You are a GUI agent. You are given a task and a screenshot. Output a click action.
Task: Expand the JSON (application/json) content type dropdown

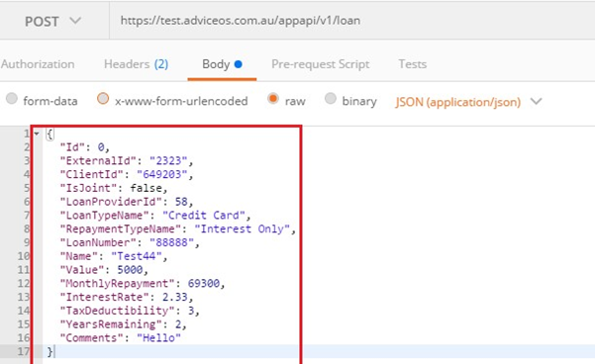tap(468, 102)
